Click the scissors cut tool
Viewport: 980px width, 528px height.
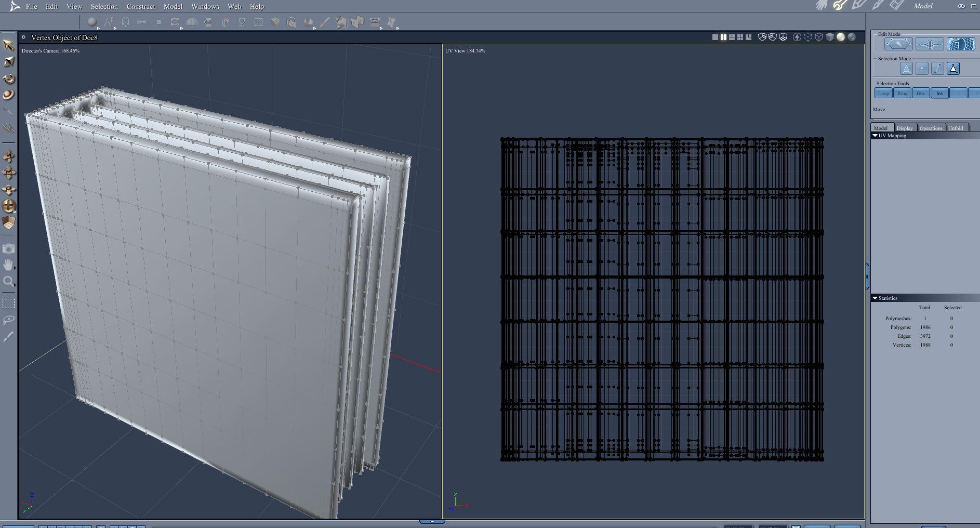coord(142,22)
